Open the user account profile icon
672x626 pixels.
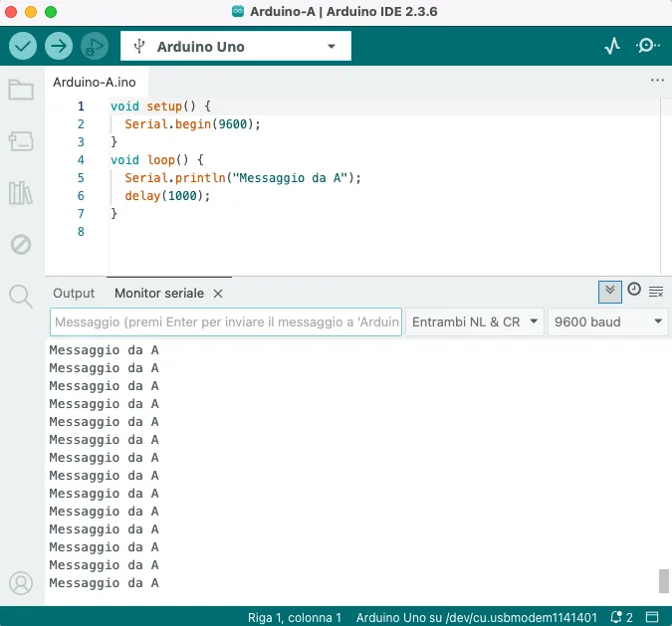pyautogui.click(x=21, y=583)
